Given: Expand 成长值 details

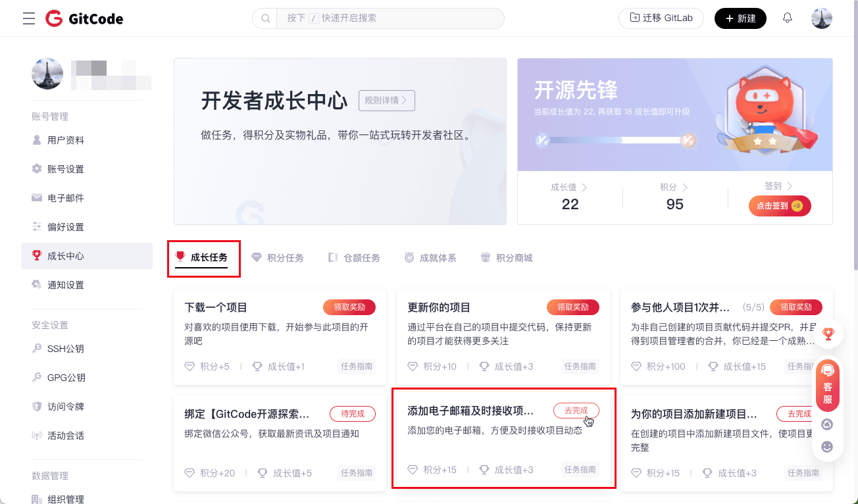Looking at the screenshot, I should 569,188.
